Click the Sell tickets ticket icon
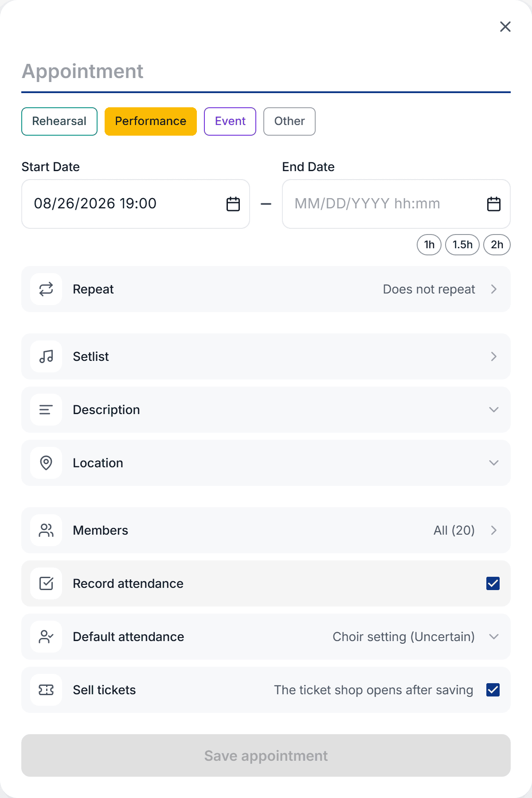 [x=46, y=690]
